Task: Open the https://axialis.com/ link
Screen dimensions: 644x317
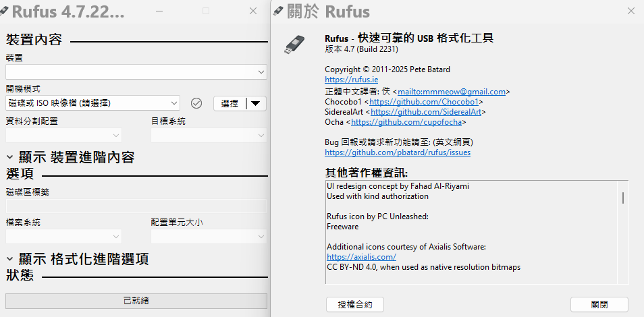Action: (361, 257)
